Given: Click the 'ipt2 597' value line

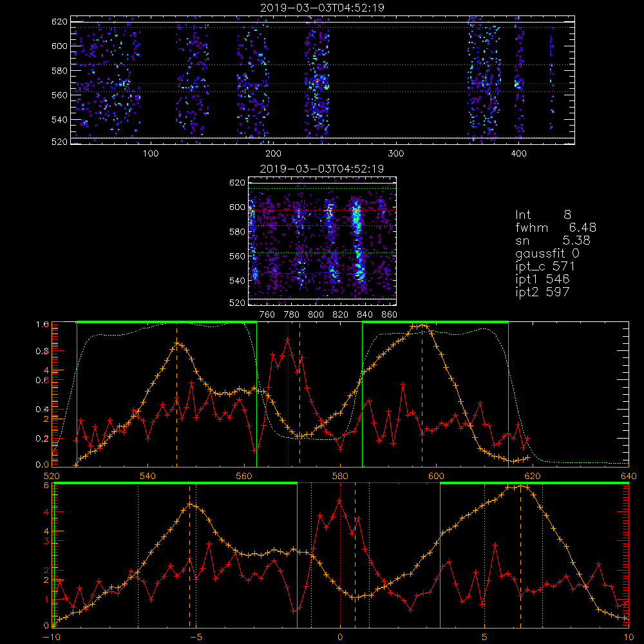Looking at the screenshot, I should (542, 292).
